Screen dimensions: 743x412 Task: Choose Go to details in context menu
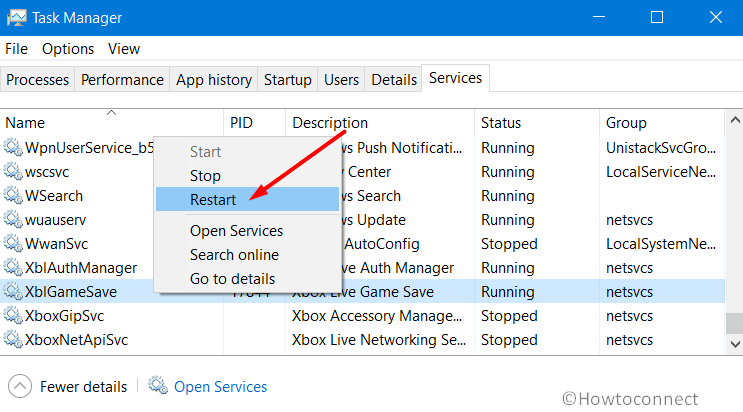coord(247,279)
